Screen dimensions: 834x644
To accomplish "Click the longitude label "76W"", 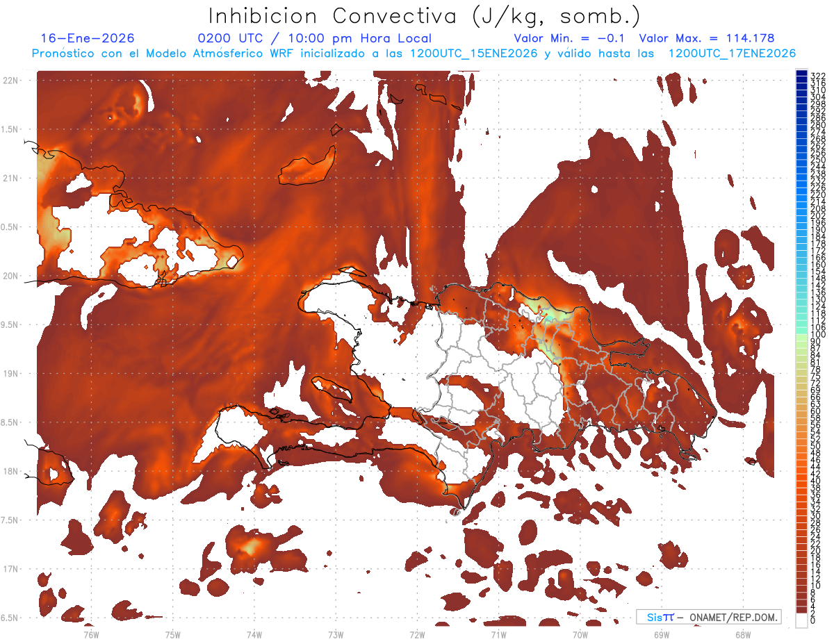I will pos(91,634).
